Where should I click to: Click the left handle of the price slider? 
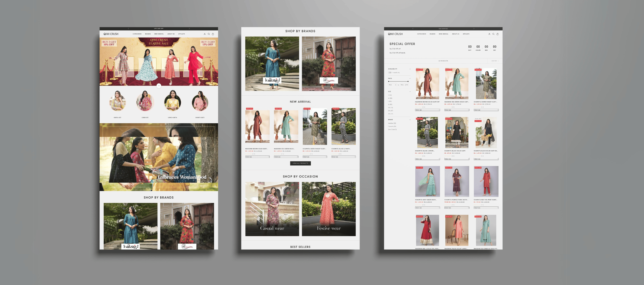[389, 81]
